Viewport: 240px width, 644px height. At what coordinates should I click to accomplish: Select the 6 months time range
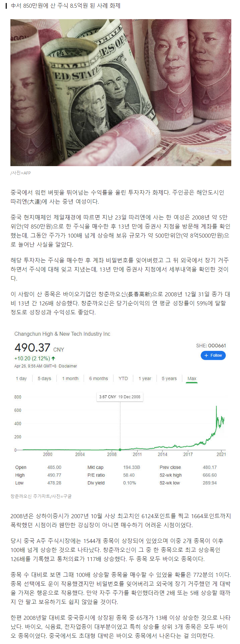(x=99, y=378)
